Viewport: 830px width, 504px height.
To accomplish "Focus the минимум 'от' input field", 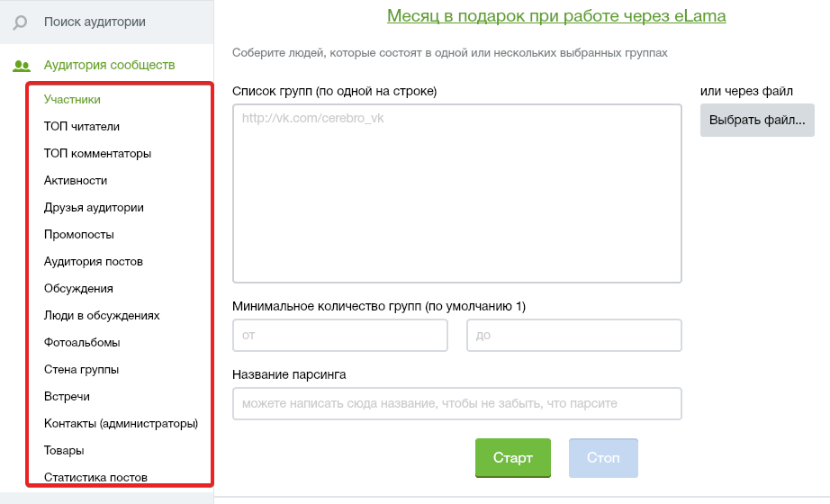I will click(340, 335).
